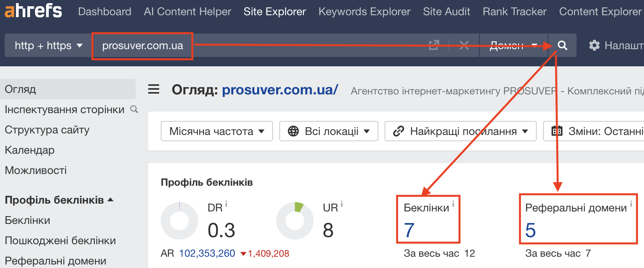
Task: Collapse the Профіль беклінків sidebar section
Action: [59, 200]
